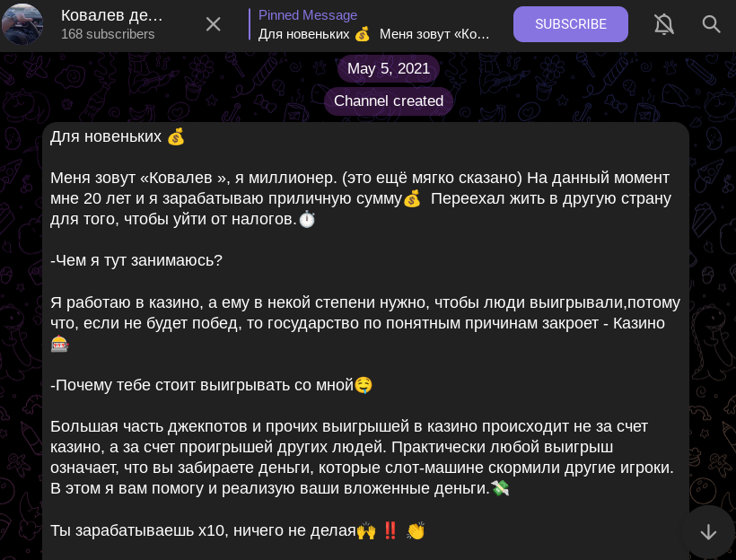Click the raised hands emoji
Image resolution: width=736 pixels, height=560 pixels.
click(366, 530)
